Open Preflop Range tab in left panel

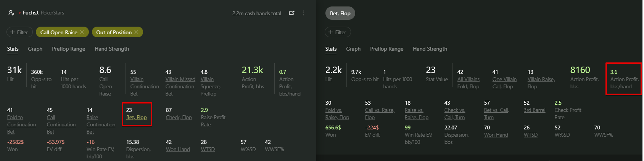point(68,49)
